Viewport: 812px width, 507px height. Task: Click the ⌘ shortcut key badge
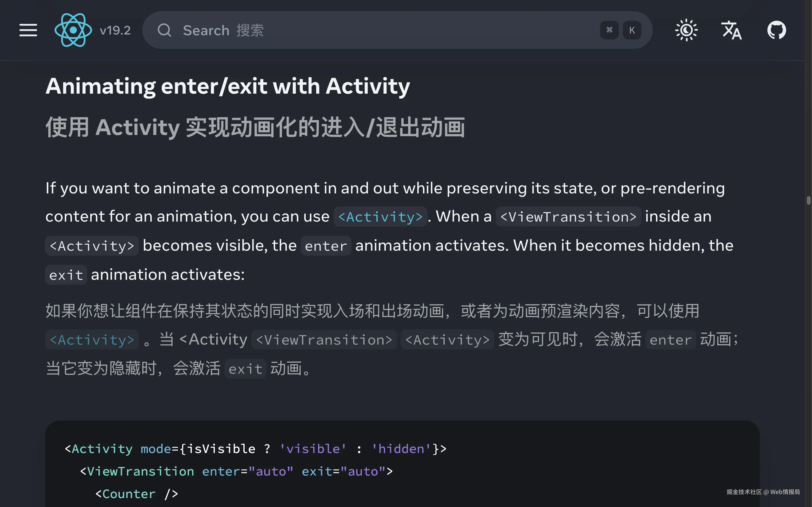[x=609, y=30]
